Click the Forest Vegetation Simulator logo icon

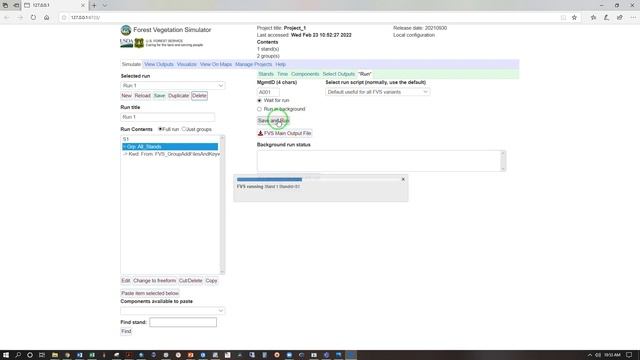[x=126, y=30]
